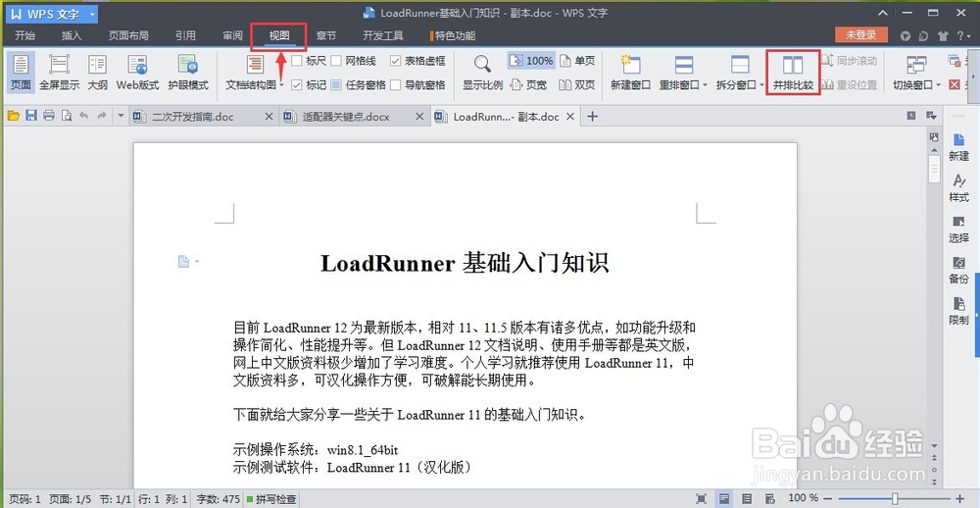
Task: Switch to 全屏显示 full screen view
Action: [60, 72]
